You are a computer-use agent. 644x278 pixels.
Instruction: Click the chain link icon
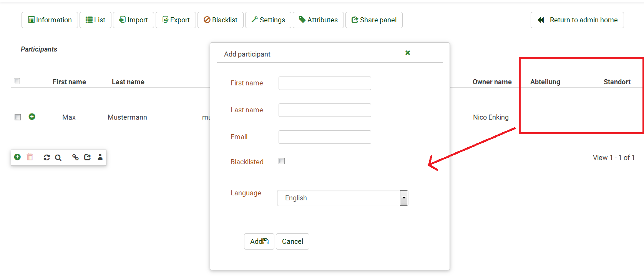coord(75,157)
